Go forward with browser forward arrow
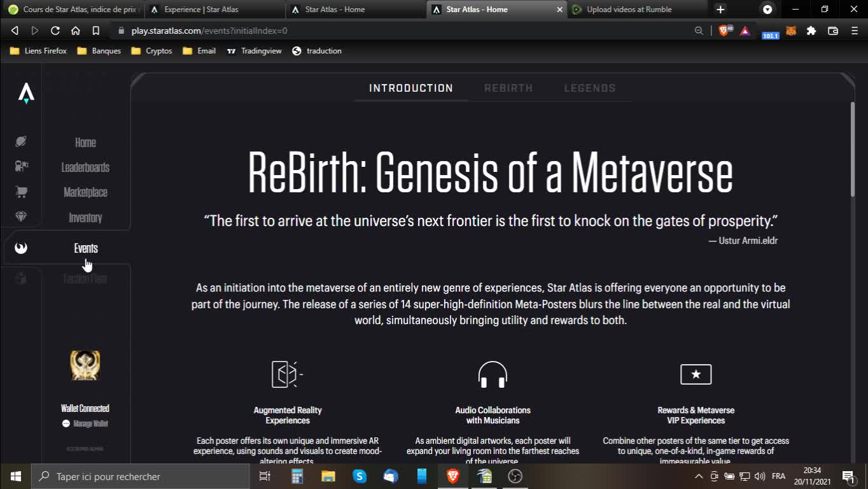The height and width of the screenshot is (489, 868). click(x=35, y=31)
